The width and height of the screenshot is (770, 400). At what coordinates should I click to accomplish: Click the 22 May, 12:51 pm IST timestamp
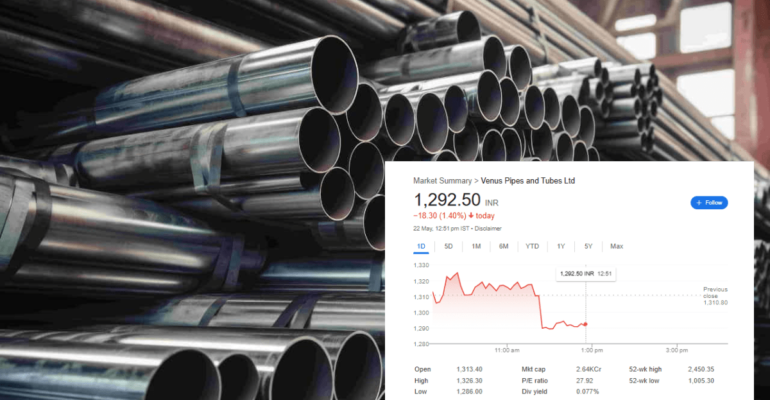pos(440,229)
